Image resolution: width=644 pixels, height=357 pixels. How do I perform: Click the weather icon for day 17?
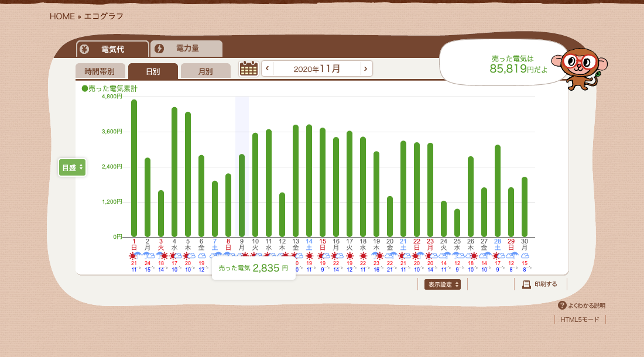pyautogui.click(x=350, y=256)
